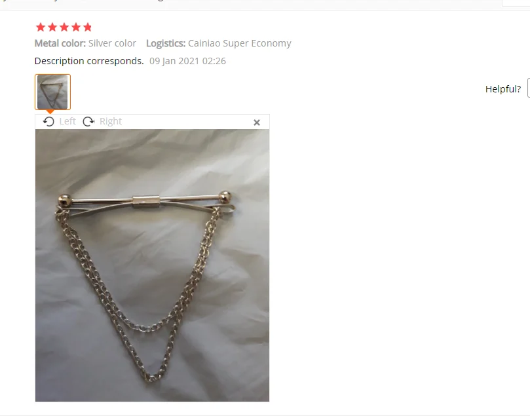
Task: Click the "Right" rotate label
Action: [111, 121]
